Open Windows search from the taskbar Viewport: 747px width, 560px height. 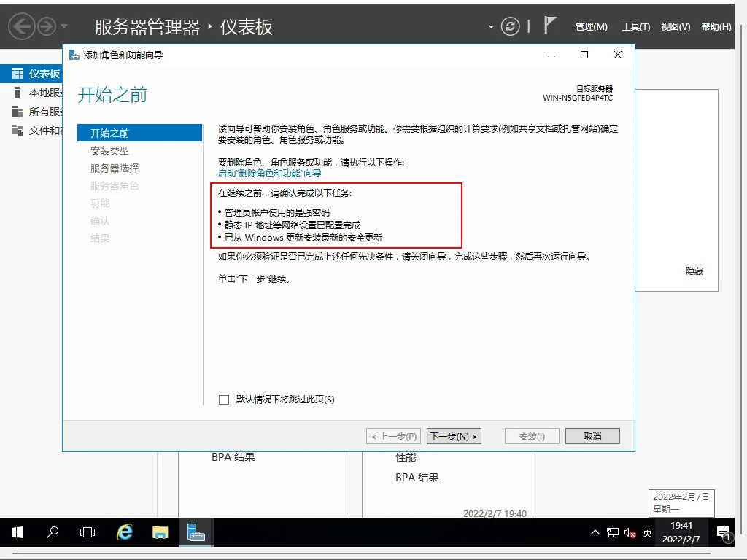[52, 532]
